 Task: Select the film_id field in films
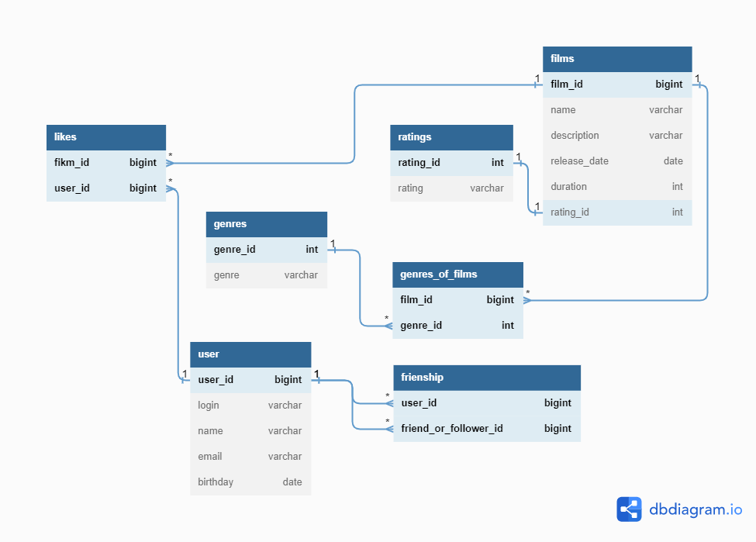click(x=616, y=84)
